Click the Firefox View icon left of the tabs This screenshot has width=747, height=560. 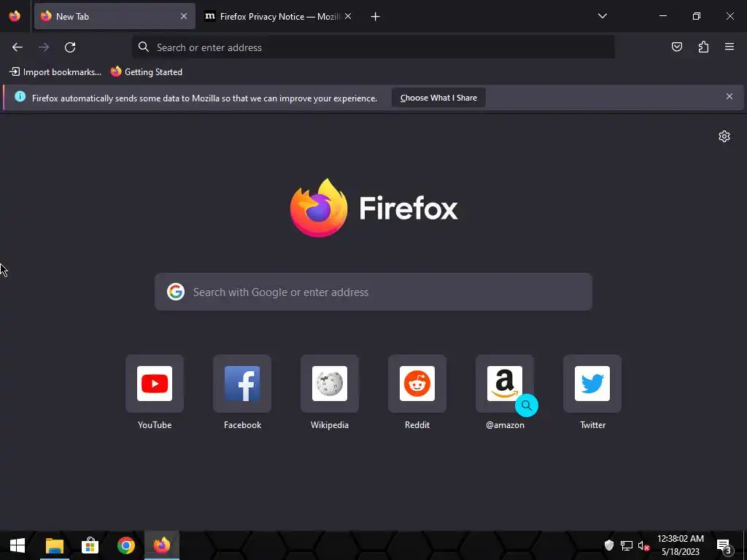coord(15,16)
